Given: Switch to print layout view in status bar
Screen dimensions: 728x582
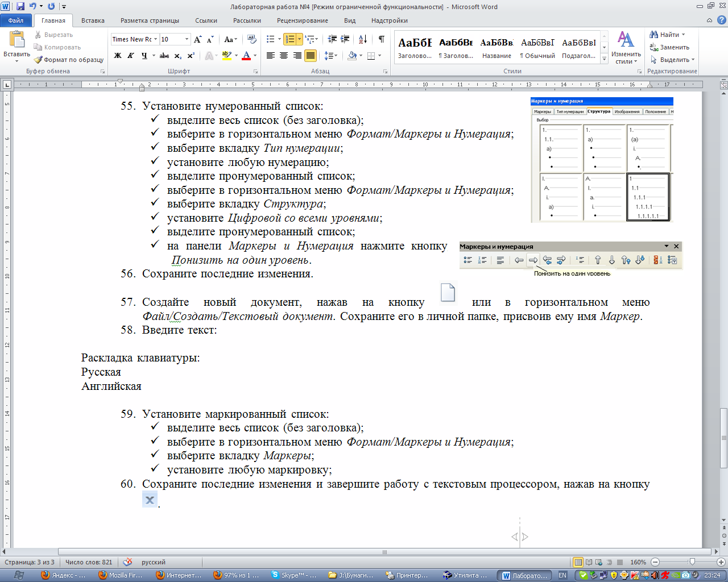Looking at the screenshot, I should point(578,562).
